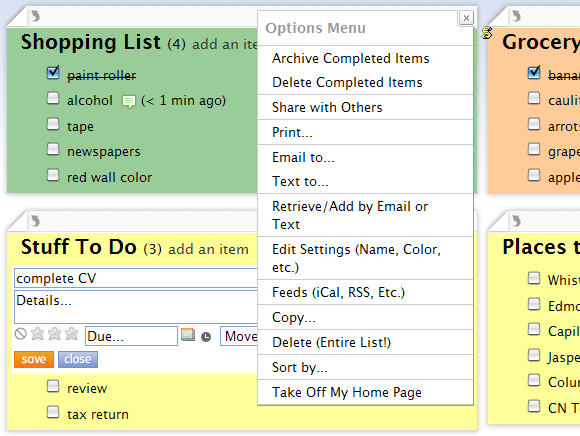Select the no-priority circle icon
580x436 pixels.
(x=21, y=334)
